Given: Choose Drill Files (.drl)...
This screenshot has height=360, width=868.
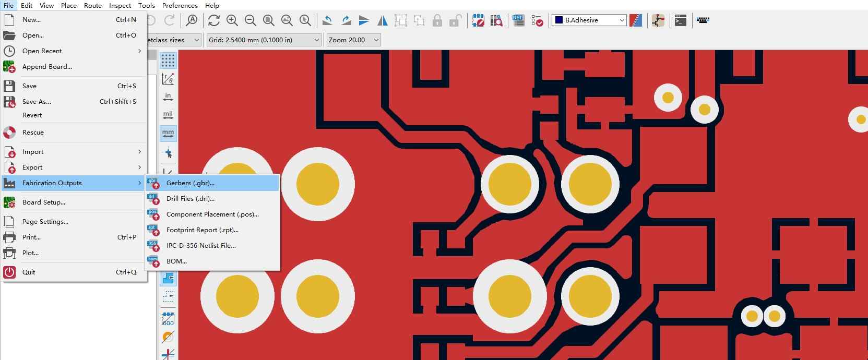Looking at the screenshot, I should 212,198.
